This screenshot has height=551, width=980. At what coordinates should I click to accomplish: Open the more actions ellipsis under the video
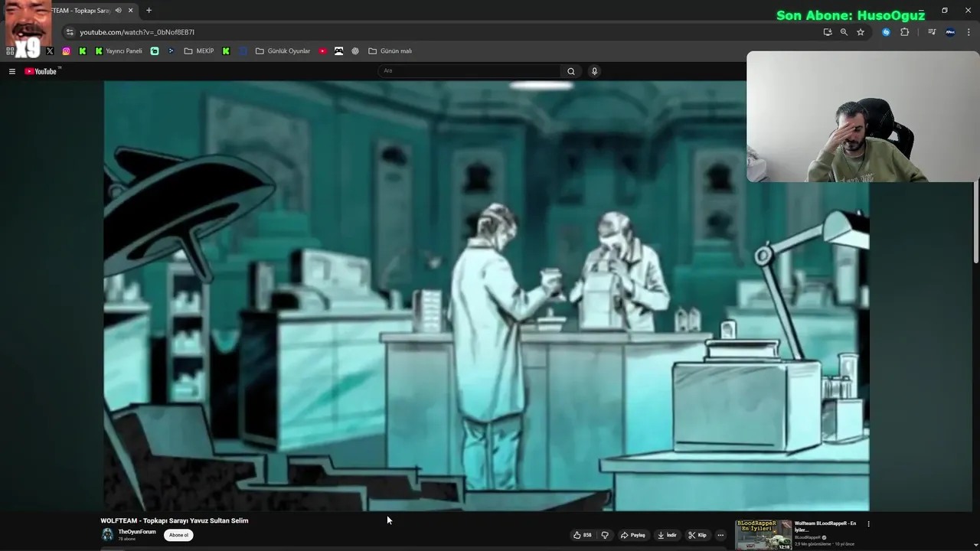coord(720,535)
